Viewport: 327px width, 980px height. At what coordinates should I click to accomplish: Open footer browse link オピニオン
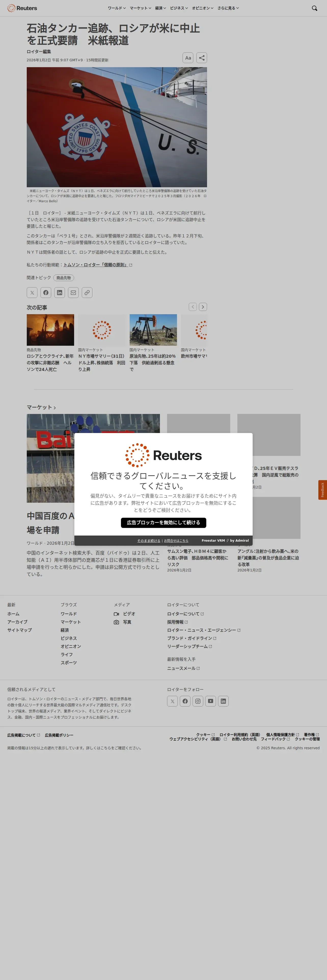pyautogui.click(x=71, y=646)
